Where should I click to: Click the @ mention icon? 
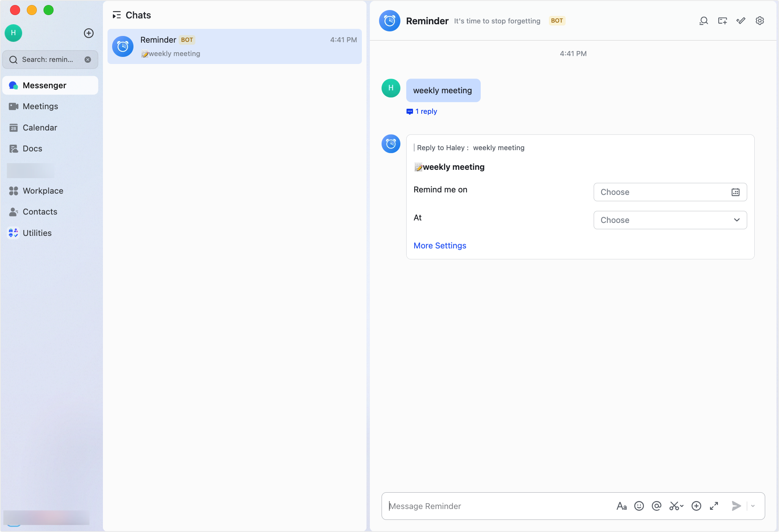pos(656,506)
